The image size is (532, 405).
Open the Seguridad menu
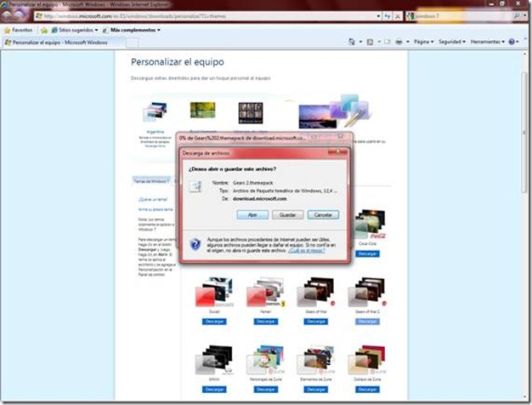451,42
